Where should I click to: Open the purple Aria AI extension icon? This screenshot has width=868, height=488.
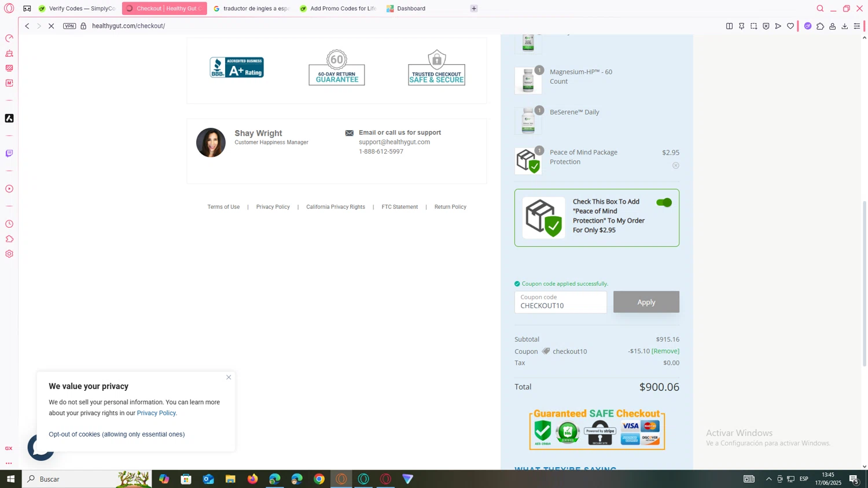[x=808, y=26]
